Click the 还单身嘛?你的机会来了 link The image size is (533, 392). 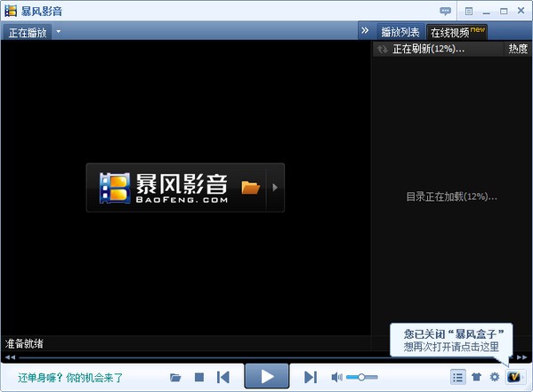[x=70, y=378]
